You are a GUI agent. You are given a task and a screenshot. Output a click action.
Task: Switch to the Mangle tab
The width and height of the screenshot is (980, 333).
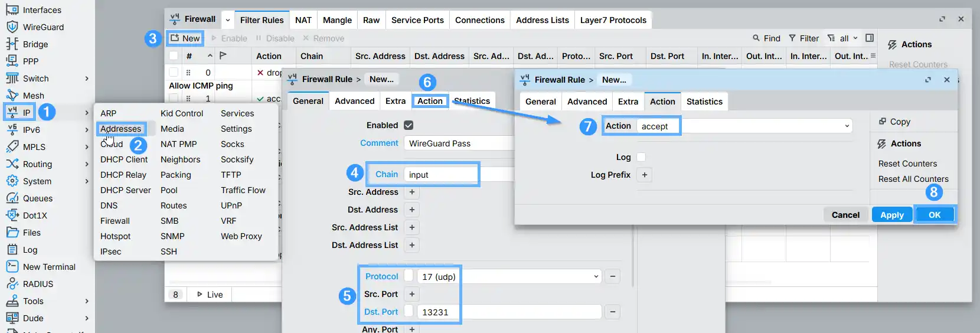(338, 20)
